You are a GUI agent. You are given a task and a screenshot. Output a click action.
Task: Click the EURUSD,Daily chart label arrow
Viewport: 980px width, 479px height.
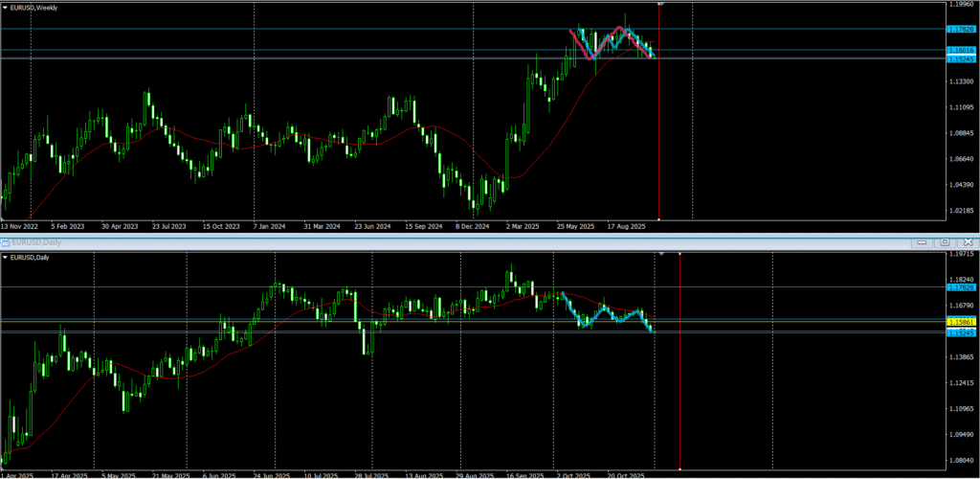point(5,257)
